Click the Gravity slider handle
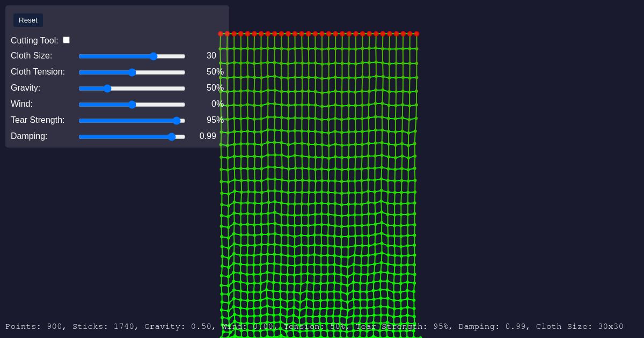 coord(107,89)
